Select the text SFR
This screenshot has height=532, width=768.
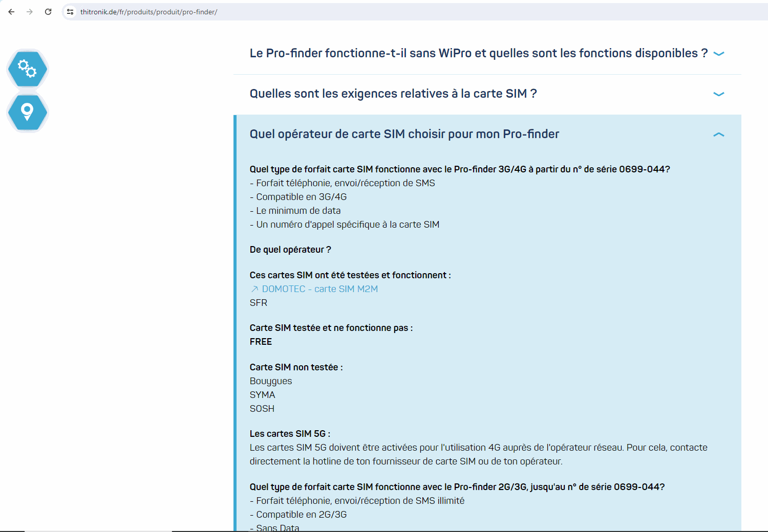coord(259,303)
